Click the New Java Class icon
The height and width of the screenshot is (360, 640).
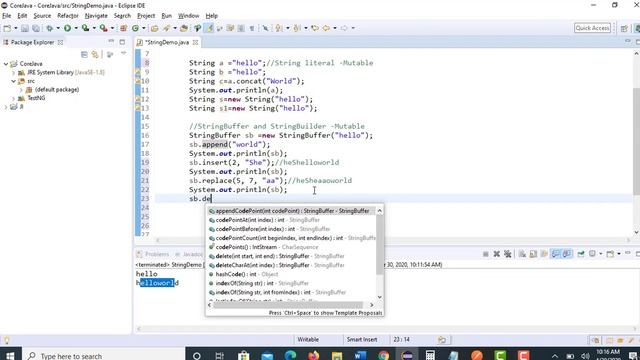pyautogui.click(x=135, y=28)
